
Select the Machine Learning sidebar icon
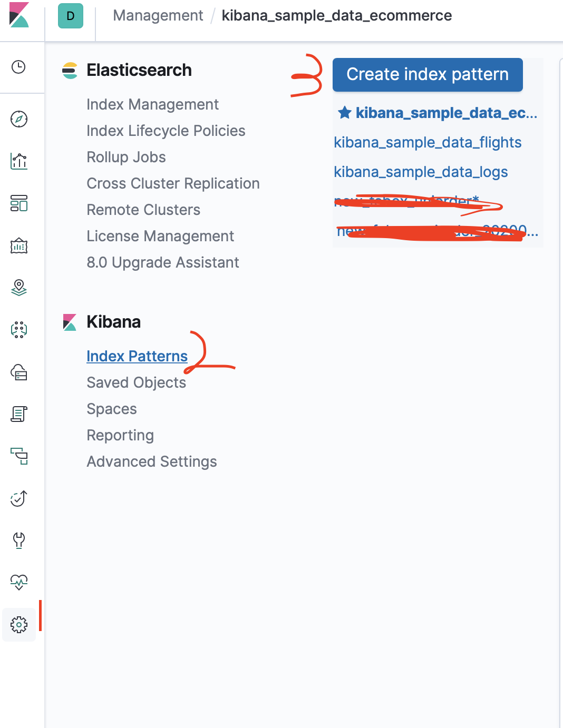(19, 330)
